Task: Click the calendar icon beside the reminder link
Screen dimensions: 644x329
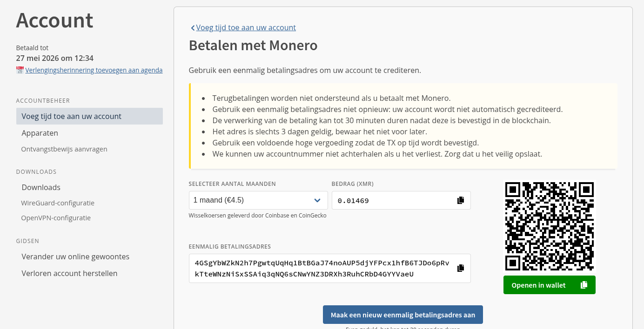Action: [x=20, y=70]
